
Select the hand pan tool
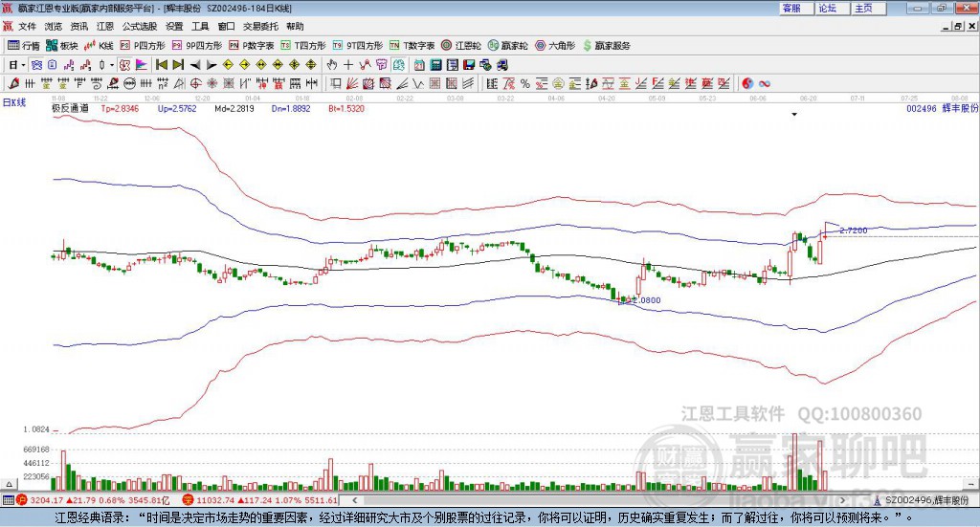332,65
